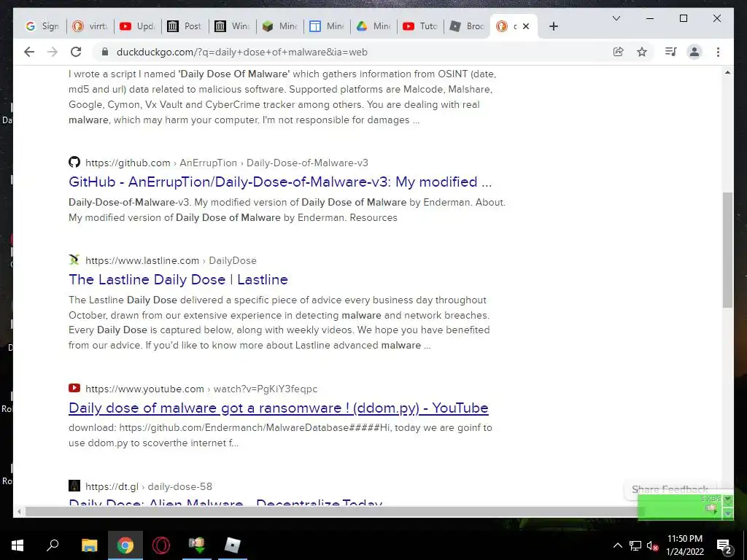747x560 pixels.
Task: Click the dt.gl favicon beside daily-dose-58
Action: click(x=74, y=486)
